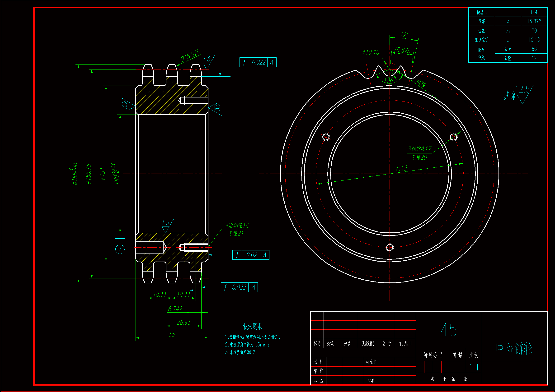Select the material 45 in the title block

pos(449,330)
